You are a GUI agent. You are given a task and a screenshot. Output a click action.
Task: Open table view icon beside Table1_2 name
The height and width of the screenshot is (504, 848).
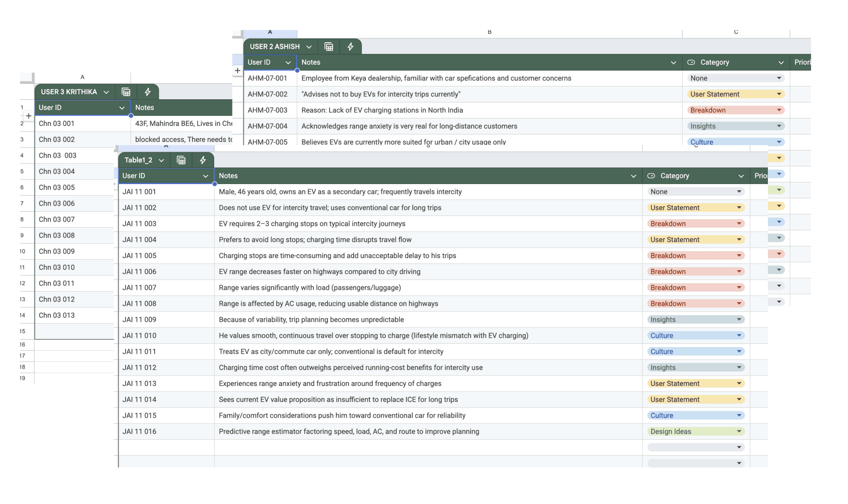(x=181, y=160)
